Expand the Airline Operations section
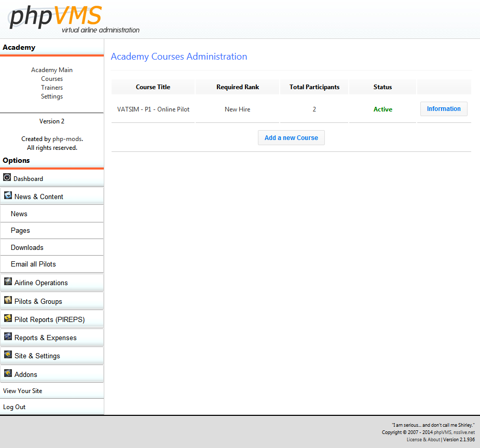Image resolution: width=480 pixels, height=448 pixels. [52, 282]
